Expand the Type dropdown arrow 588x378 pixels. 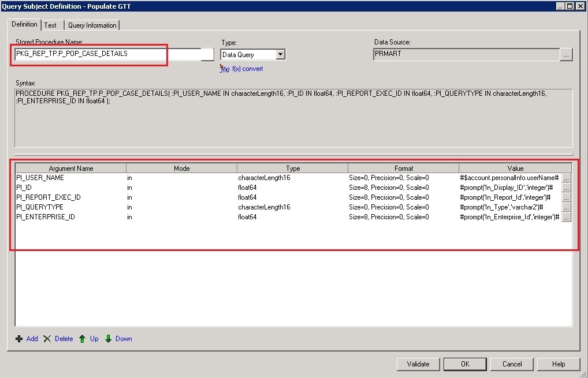pyautogui.click(x=280, y=54)
